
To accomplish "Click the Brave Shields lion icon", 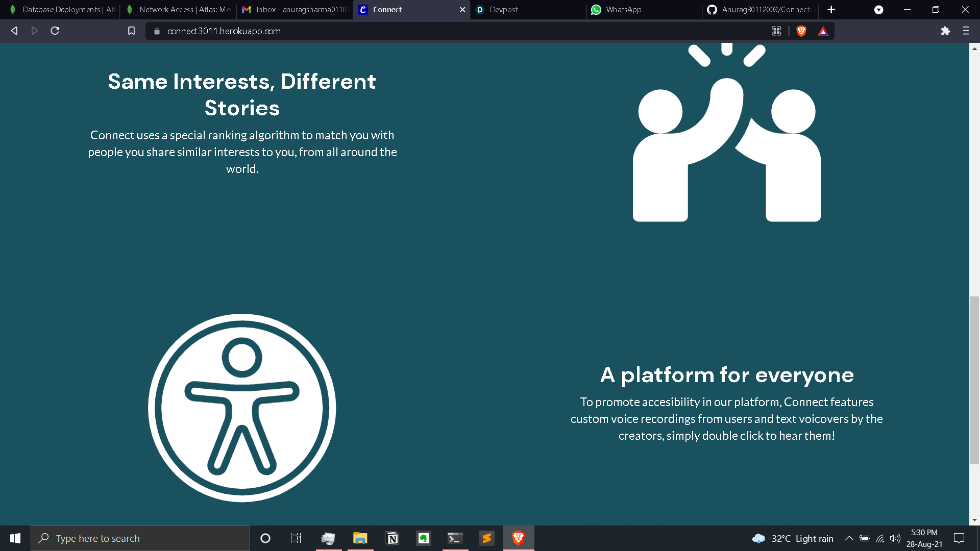I will pyautogui.click(x=801, y=31).
